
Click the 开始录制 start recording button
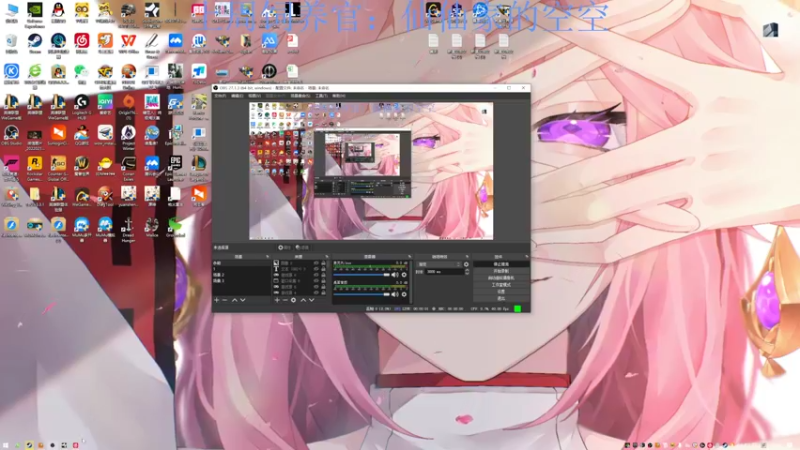click(501, 271)
